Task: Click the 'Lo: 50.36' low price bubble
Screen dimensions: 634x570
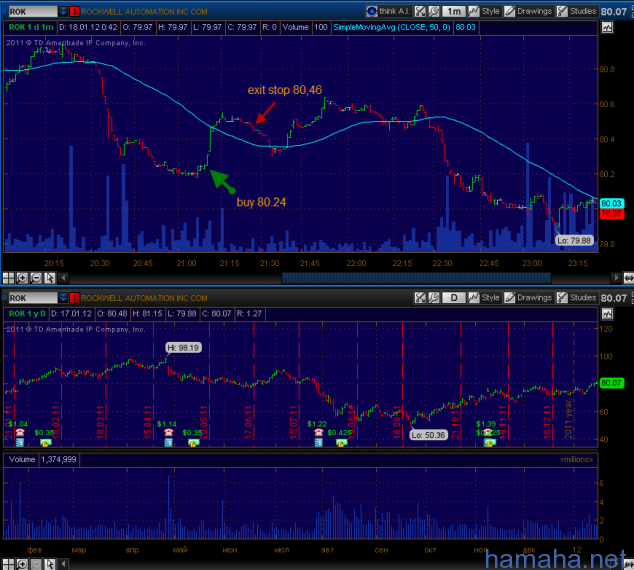Action: click(x=428, y=435)
